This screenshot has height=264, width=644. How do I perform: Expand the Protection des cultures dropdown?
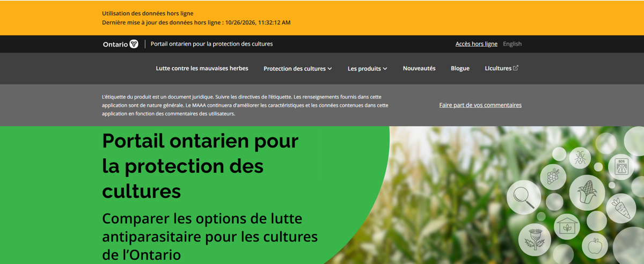point(298,69)
